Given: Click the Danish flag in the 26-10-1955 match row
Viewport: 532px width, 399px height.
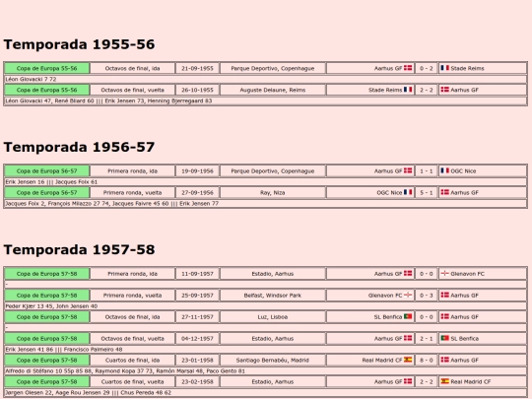Looking at the screenshot, I should pyautogui.click(x=444, y=90).
